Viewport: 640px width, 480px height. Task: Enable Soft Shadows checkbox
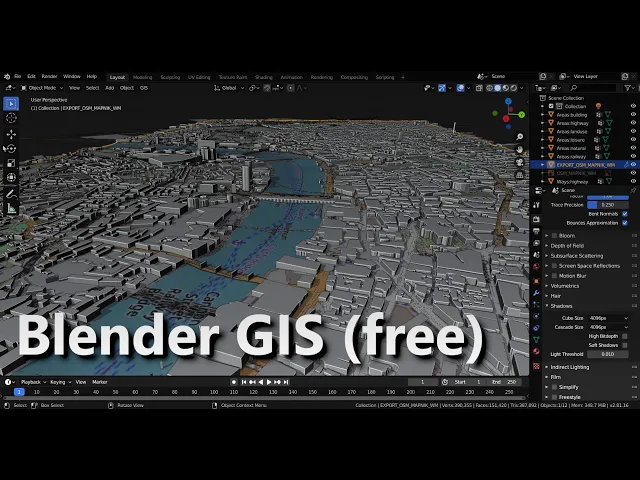tap(625, 345)
